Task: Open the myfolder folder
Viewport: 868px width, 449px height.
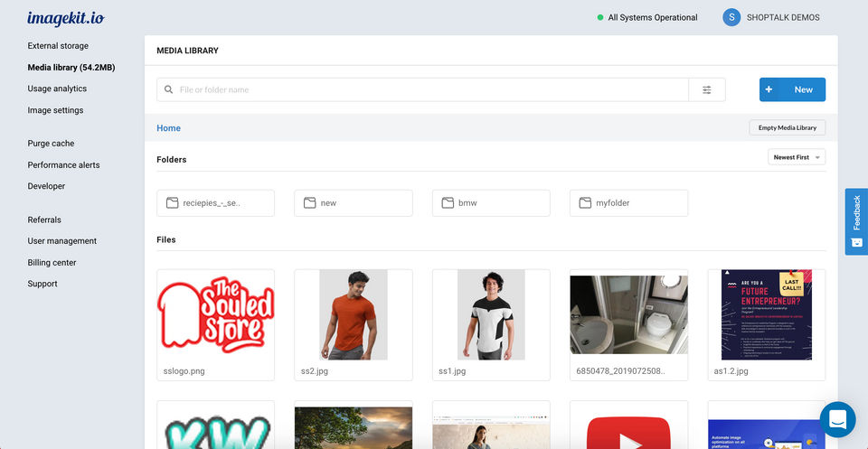Action: (629, 203)
